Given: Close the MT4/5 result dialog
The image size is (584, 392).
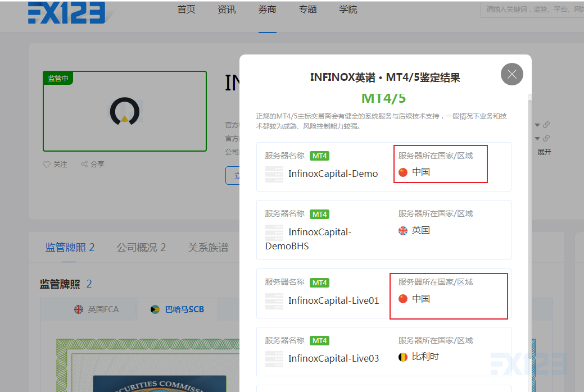Looking at the screenshot, I should 511,74.
